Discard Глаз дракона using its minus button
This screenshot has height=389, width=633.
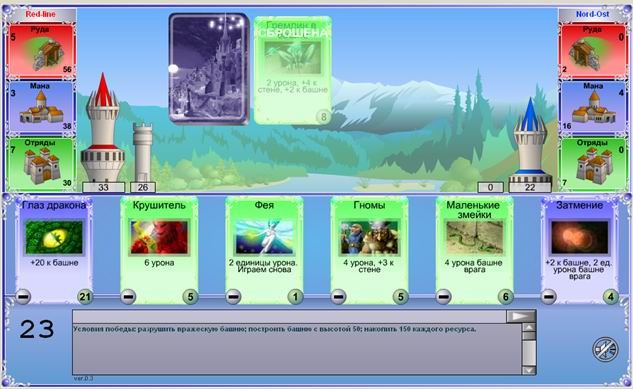click(x=23, y=297)
